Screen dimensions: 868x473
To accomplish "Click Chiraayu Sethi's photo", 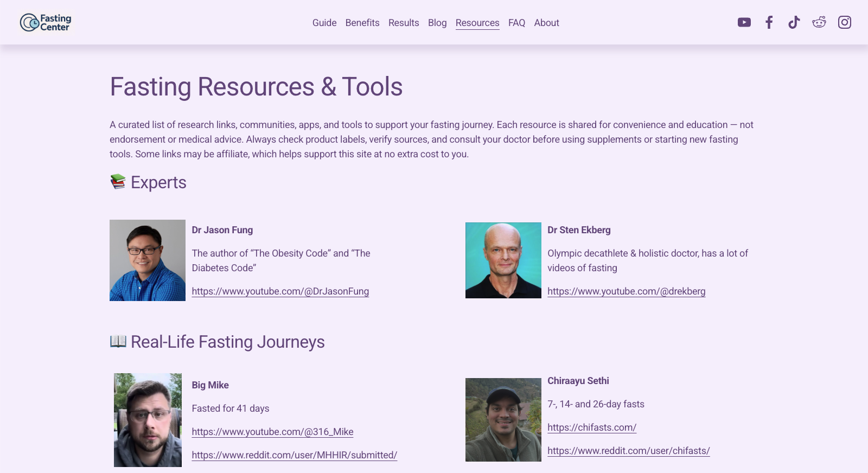I will pyautogui.click(x=503, y=420).
